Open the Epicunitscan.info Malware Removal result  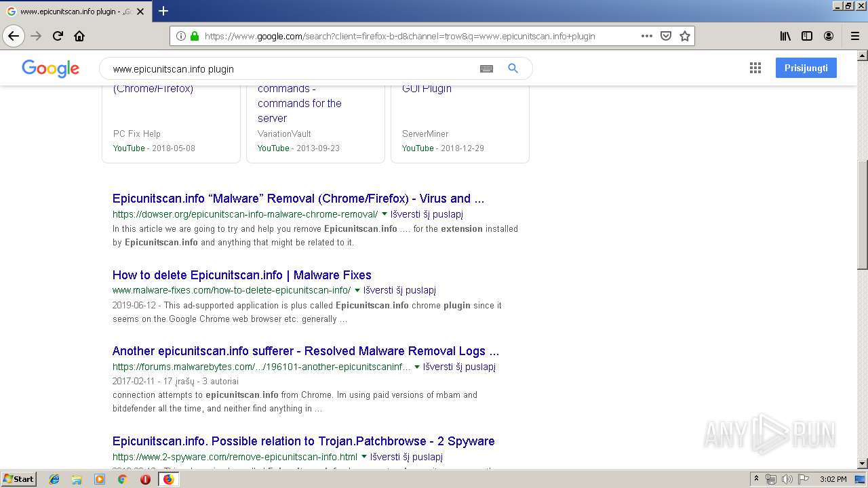(x=298, y=199)
